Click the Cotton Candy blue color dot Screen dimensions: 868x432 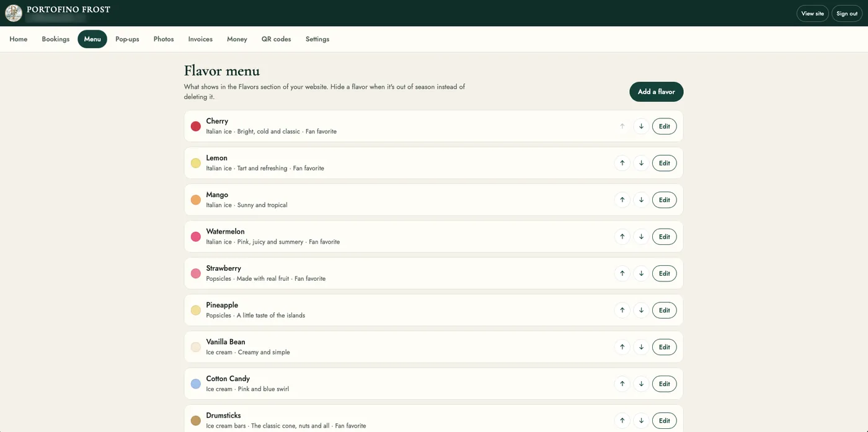[x=196, y=384]
